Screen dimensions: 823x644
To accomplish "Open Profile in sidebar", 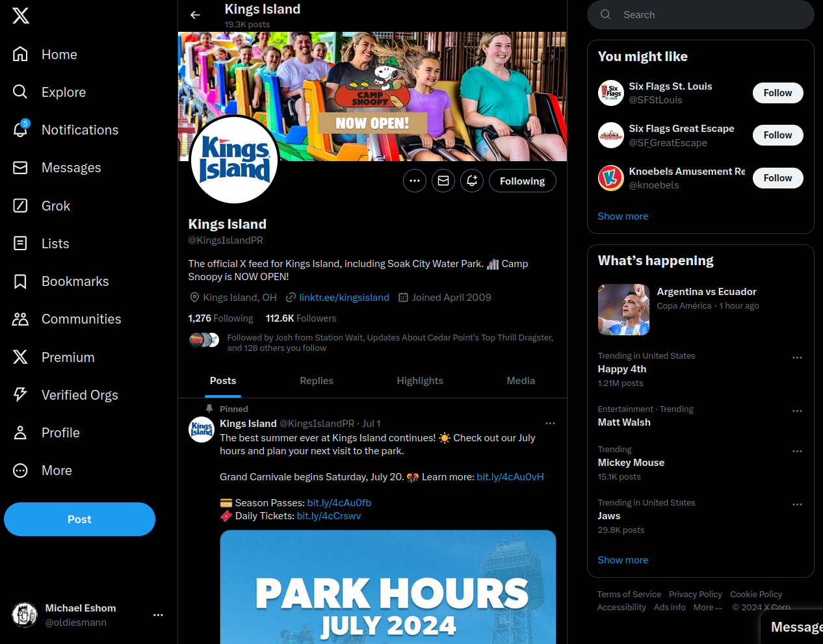I will [x=46, y=433].
